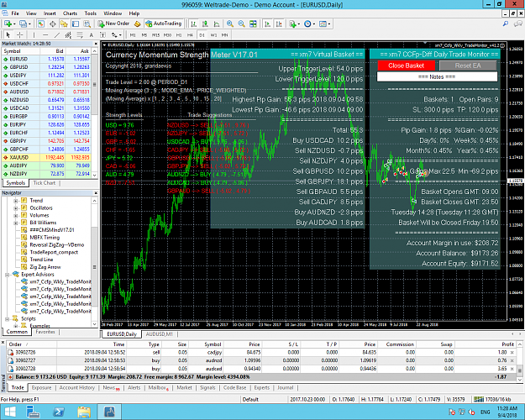The image size is (525, 420).
Task: Zoom out the chart with magnifier minus
Action: [241, 24]
